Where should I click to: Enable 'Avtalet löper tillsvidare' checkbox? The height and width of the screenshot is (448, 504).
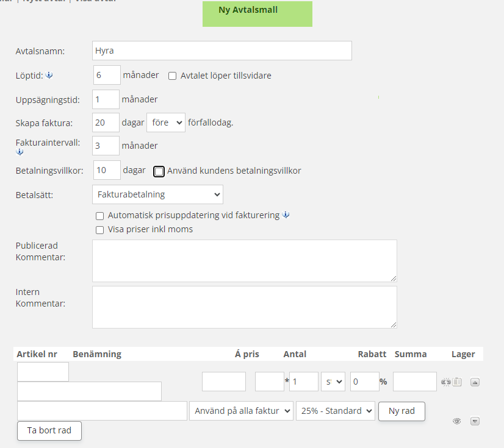coord(173,76)
